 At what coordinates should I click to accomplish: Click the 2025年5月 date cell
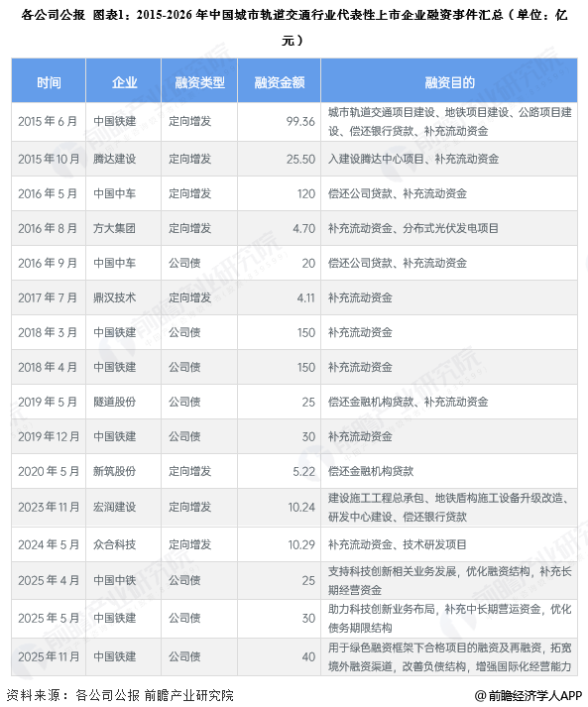49,618
